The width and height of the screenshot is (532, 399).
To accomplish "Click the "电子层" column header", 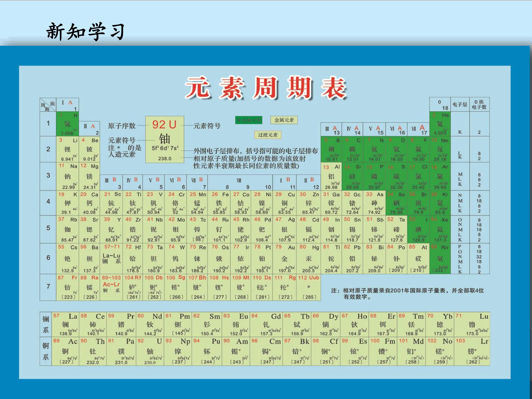I will [460, 104].
